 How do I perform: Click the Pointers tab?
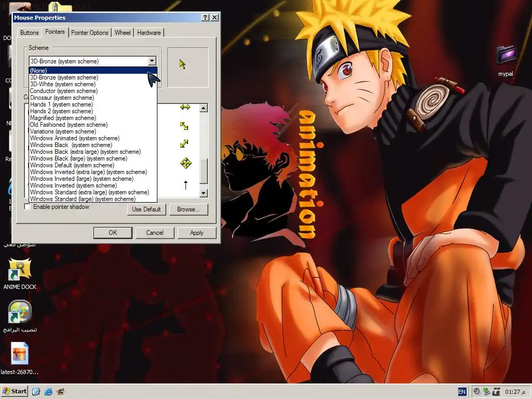[x=55, y=32]
